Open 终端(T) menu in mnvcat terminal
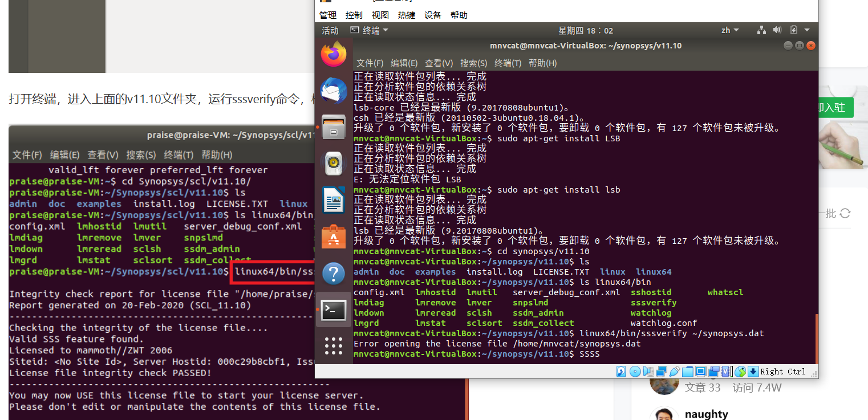This screenshot has width=868, height=420. click(508, 63)
